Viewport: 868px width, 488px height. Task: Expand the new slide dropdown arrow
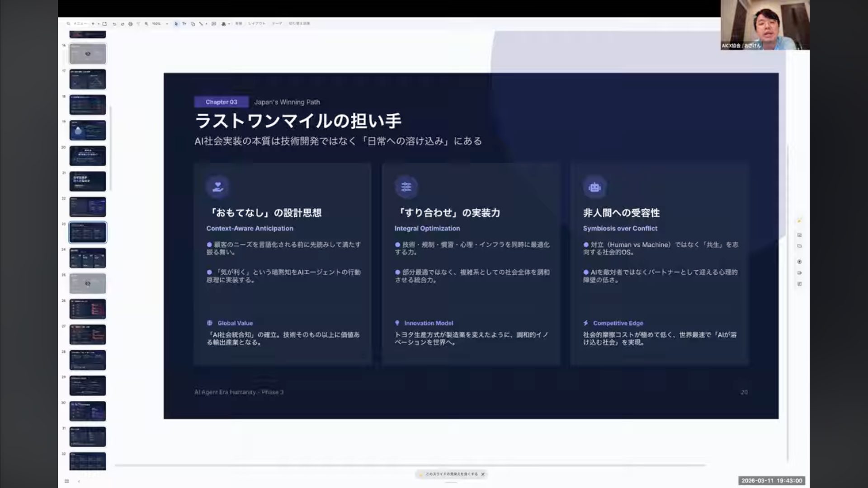(99, 23)
